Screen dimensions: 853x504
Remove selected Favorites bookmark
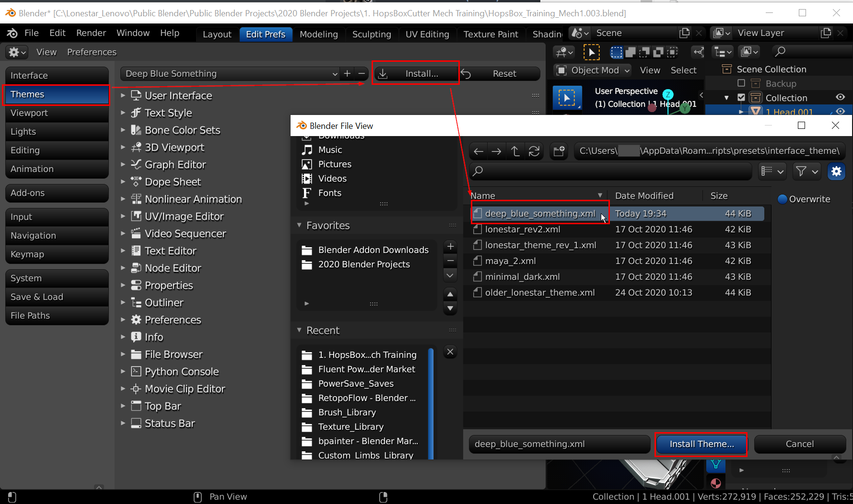pyautogui.click(x=450, y=261)
